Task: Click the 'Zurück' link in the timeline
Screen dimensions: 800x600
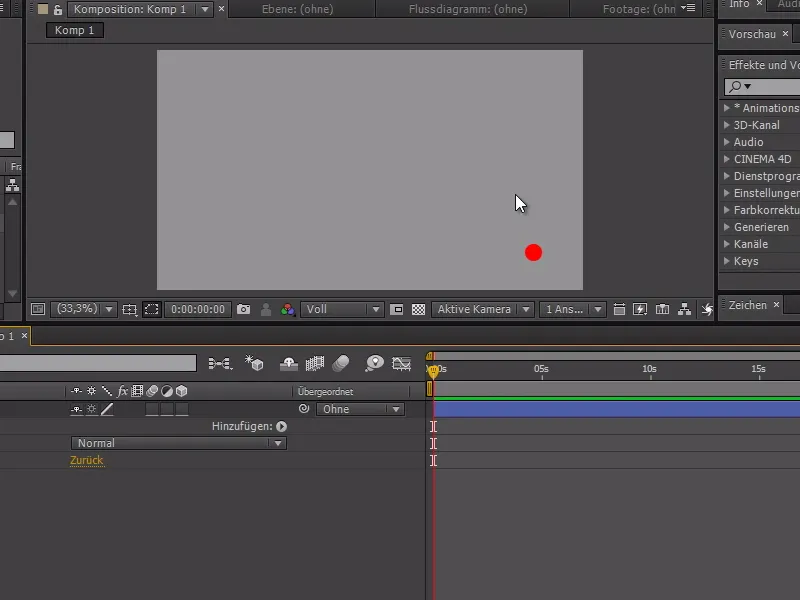Action: point(87,460)
